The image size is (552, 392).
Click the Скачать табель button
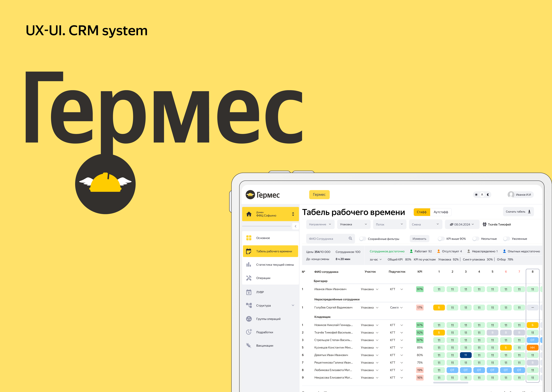518,212
